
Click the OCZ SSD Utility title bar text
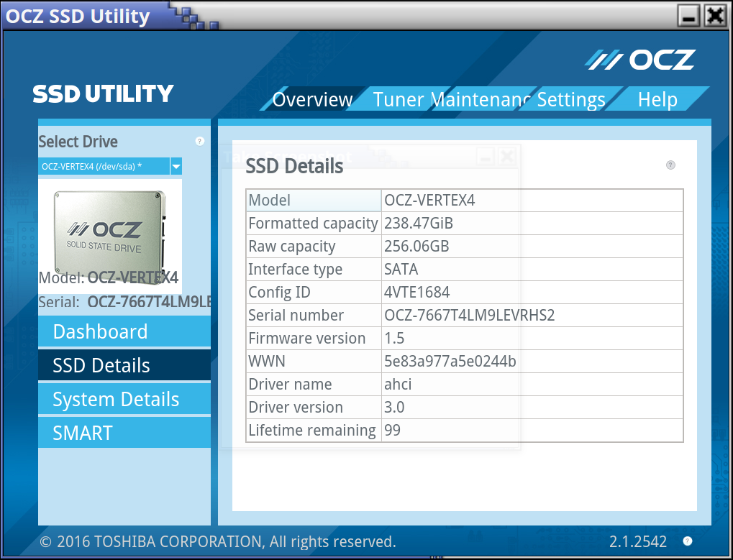pos(78,17)
